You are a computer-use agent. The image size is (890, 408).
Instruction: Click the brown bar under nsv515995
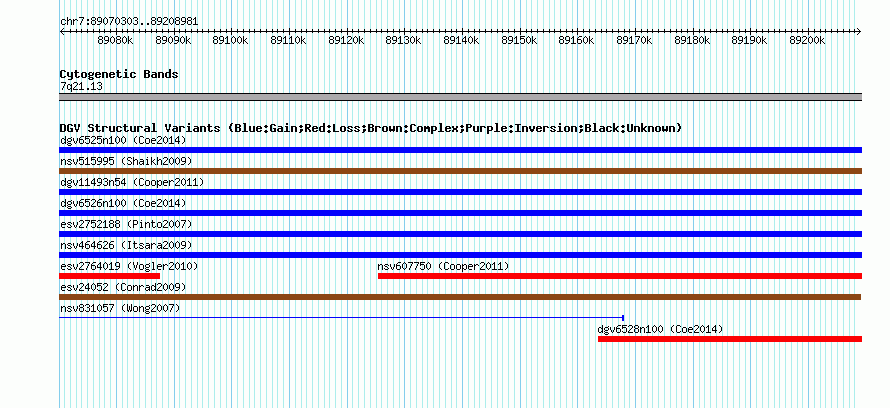point(460,171)
